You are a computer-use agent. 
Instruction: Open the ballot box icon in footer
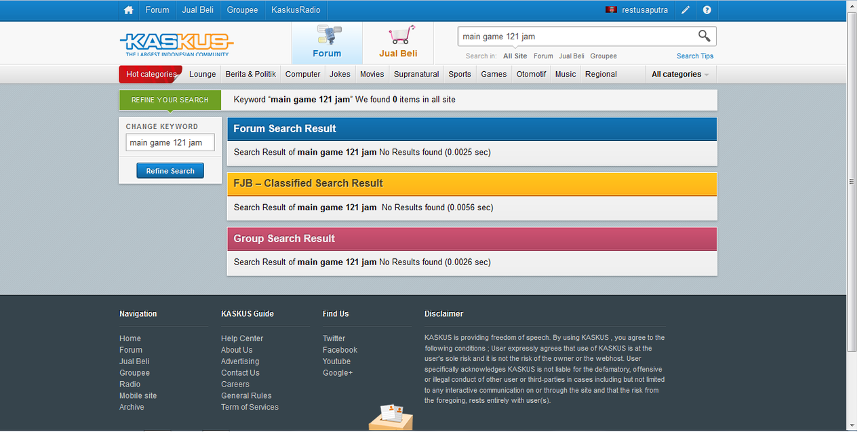[391, 417]
